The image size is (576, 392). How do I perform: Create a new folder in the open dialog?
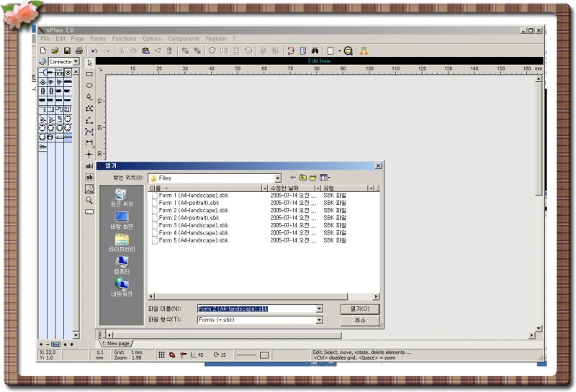tap(313, 178)
